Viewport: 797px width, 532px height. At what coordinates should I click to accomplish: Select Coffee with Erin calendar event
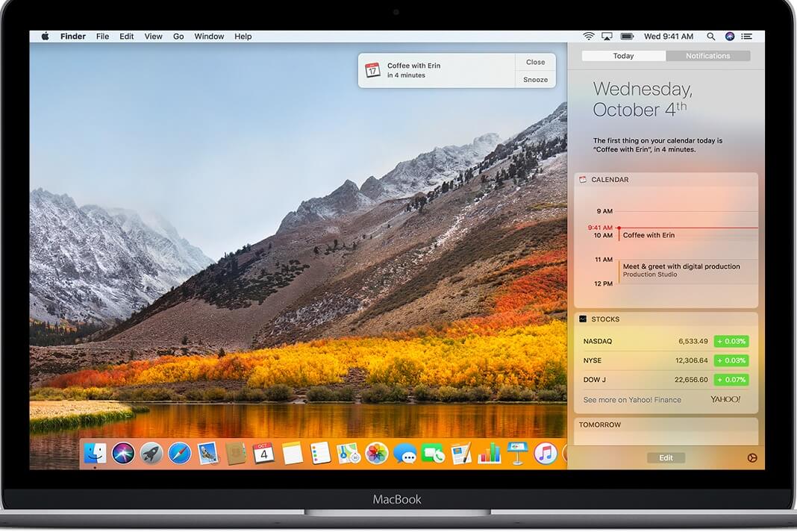648,235
